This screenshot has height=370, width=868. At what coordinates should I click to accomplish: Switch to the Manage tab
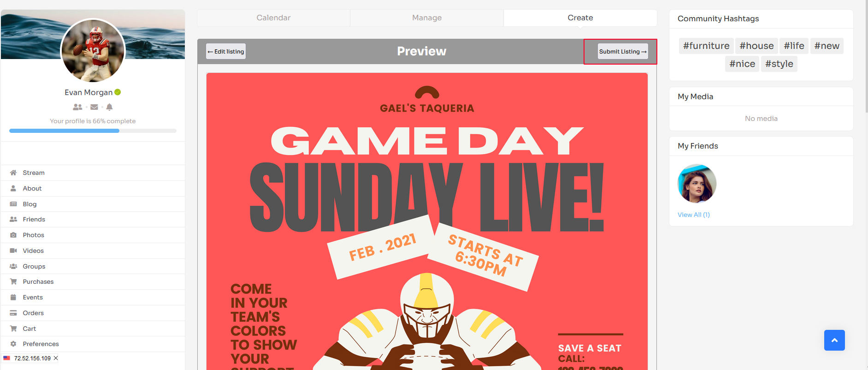[427, 18]
